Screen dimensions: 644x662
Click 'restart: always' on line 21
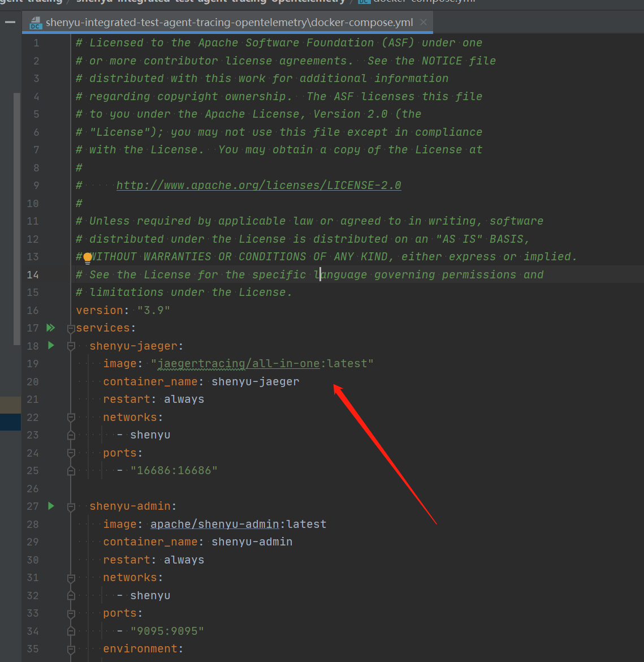pos(154,399)
